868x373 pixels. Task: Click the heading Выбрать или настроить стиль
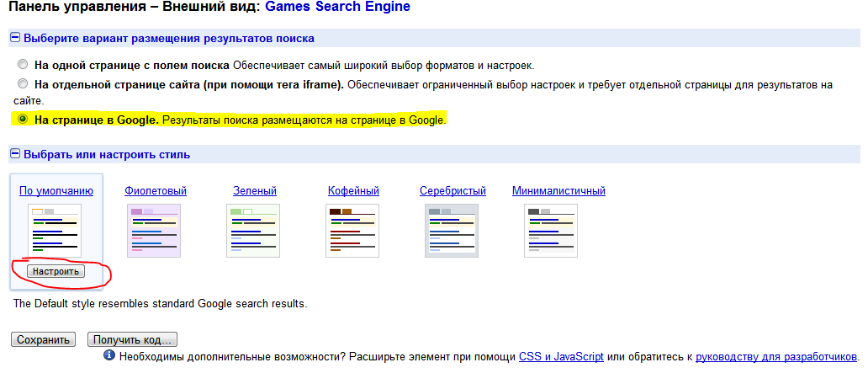coord(107,155)
